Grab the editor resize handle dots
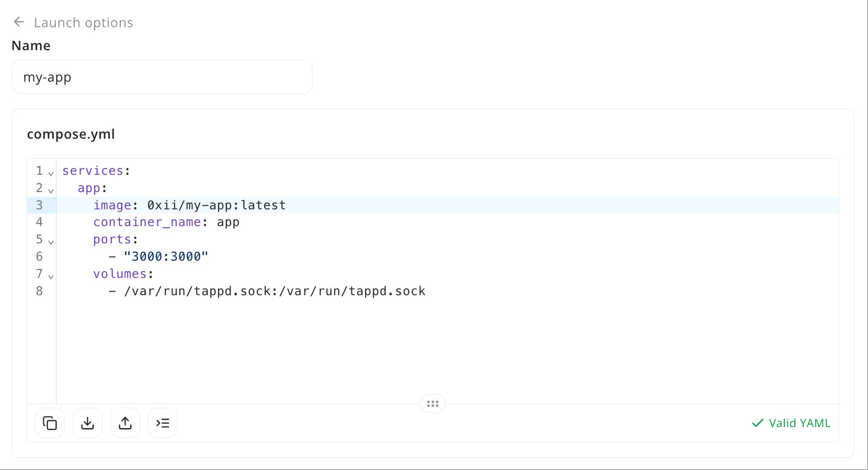The width and height of the screenshot is (868, 470). [x=432, y=404]
